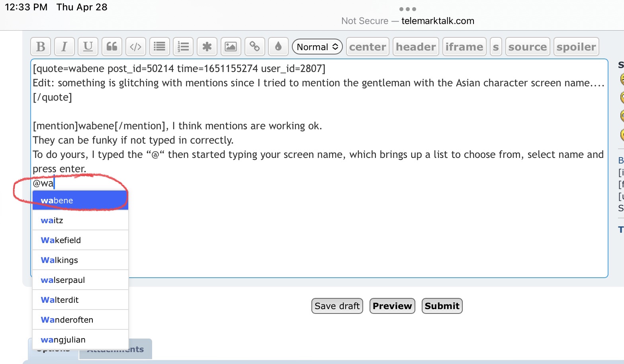This screenshot has width=624, height=364.
Task: Select wabene from mention suggestions
Action: pyautogui.click(x=80, y=200)
